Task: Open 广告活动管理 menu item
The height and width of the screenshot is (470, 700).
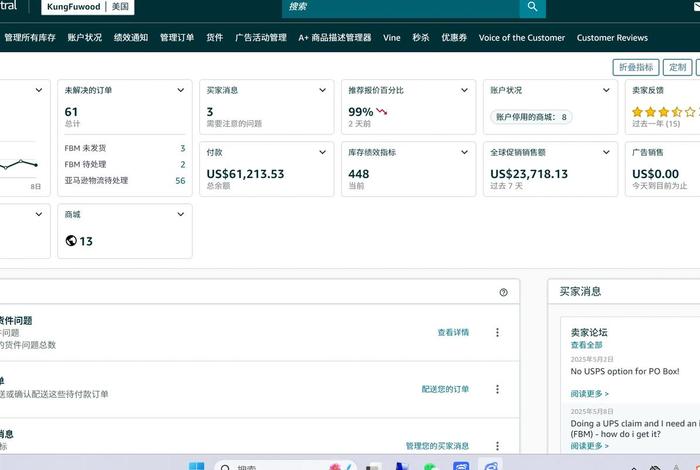Action: pos(261,37)
